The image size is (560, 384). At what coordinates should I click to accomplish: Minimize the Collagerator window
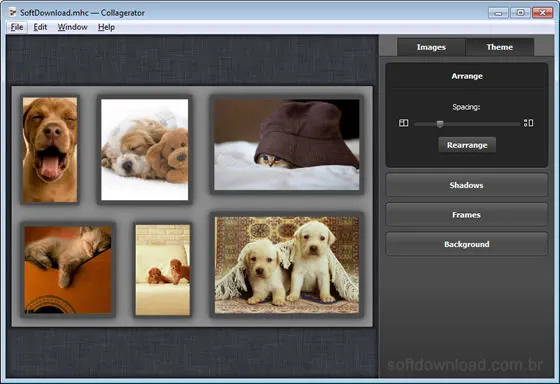click(499, 13)
